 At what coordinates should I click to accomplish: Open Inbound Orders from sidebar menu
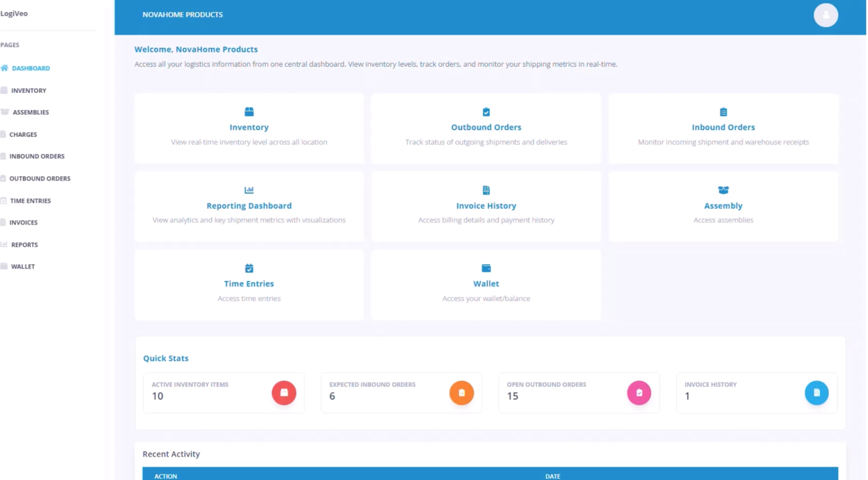[x=37, y=156]
